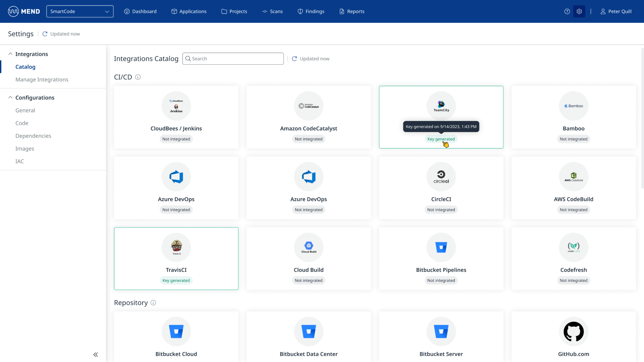
Task: Click the Codefresh logo
Action: click(x=574, y=248)
